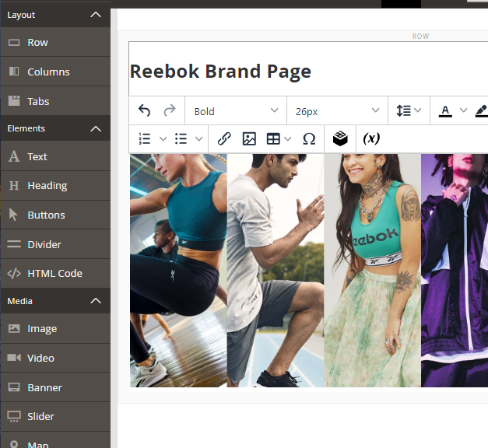Open bulleted list style dropdown
This screenshot has height=448, width=488.
199,138
